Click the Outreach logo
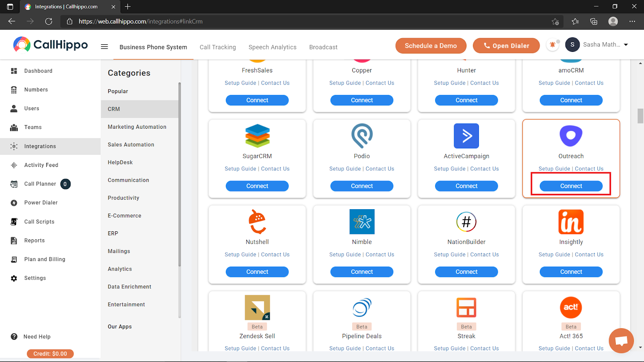 point(571,136)
